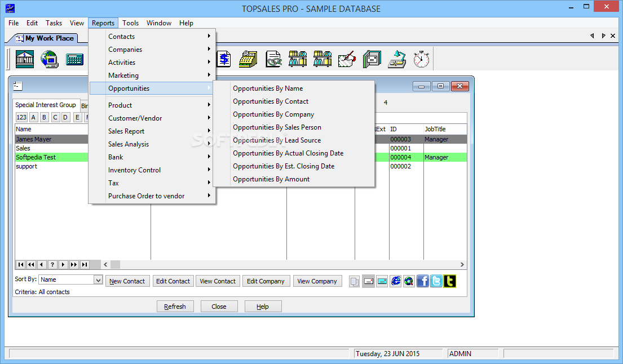623x364 pixels.
Task: Click the globe web search icon
Action: click(x=409, y=281)
